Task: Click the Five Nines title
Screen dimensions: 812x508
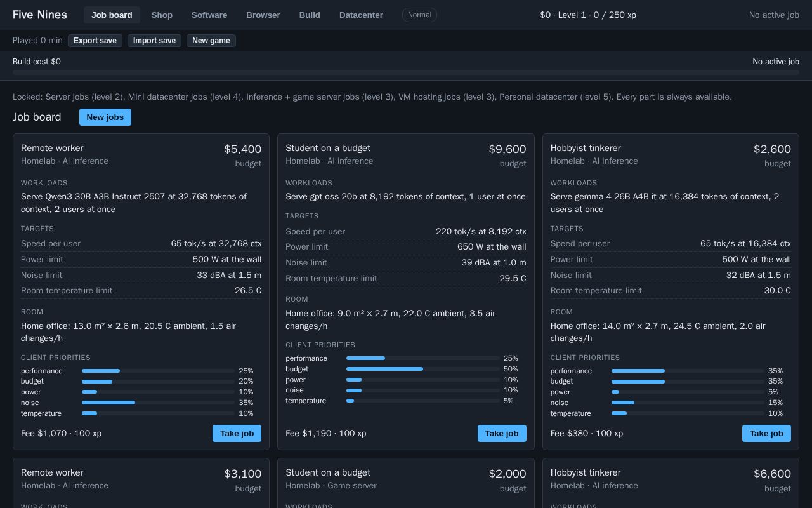Action: click(x=40, y=15)
